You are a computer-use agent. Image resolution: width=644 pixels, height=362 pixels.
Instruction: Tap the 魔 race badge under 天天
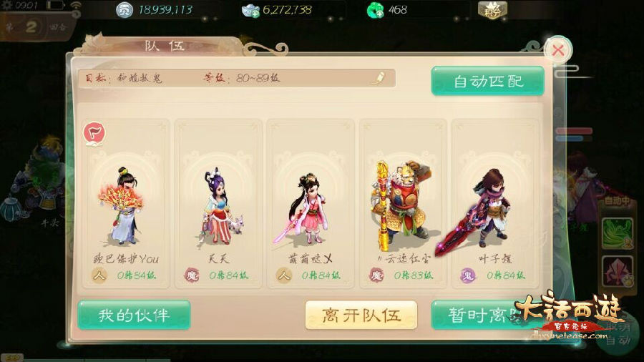click(x=192, y=275)
